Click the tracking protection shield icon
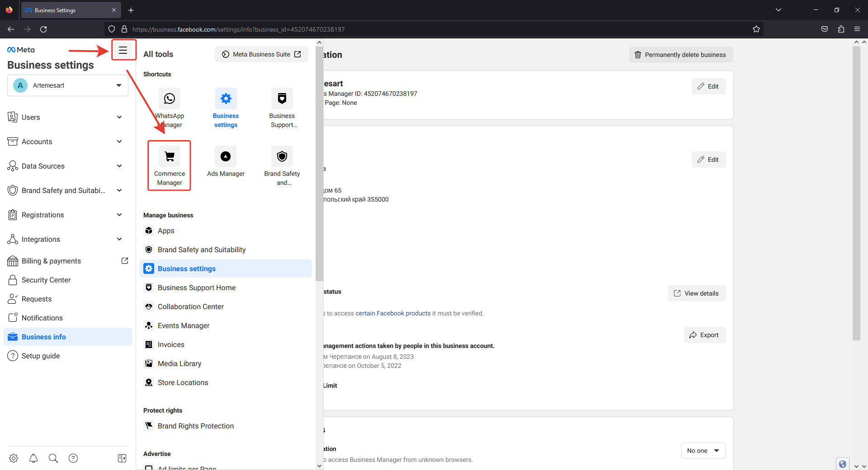 (112, 29)
